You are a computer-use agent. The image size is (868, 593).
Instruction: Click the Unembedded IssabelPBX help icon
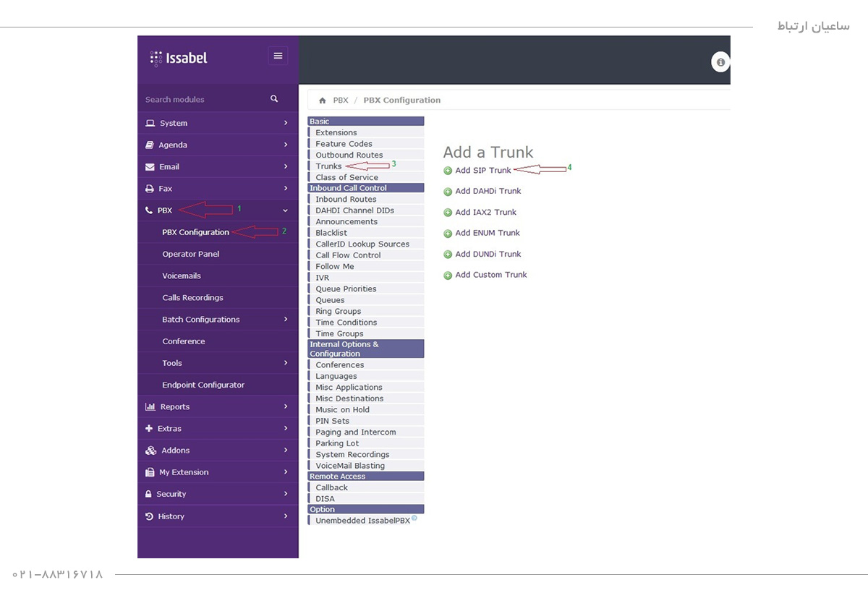[x=414, y=519]
